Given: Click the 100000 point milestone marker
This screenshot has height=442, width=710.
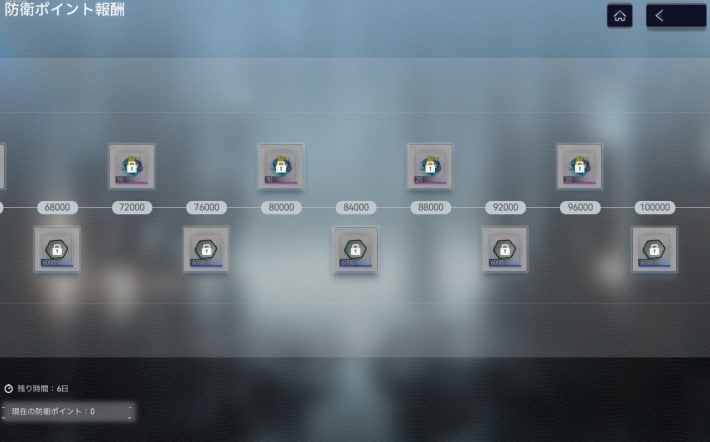Looking at the screenshot, I should point(655,207).
